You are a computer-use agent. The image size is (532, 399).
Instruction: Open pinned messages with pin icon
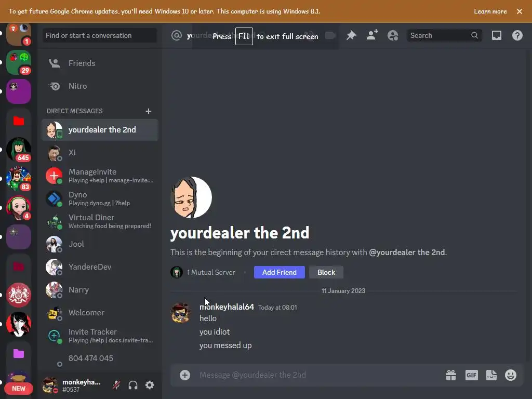tap(351, 35)
